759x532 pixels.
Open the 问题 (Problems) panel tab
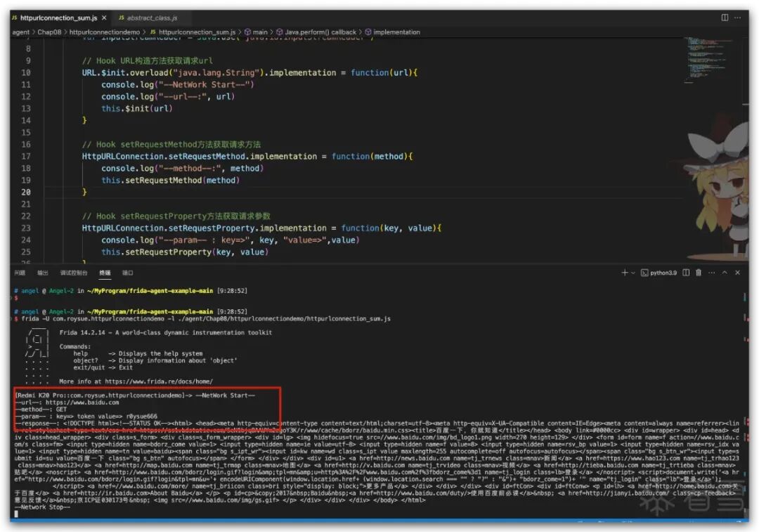(20, 273)
